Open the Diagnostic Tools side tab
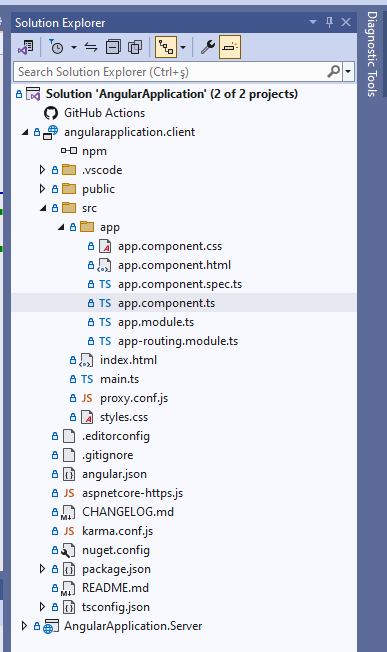 [372, 54]
